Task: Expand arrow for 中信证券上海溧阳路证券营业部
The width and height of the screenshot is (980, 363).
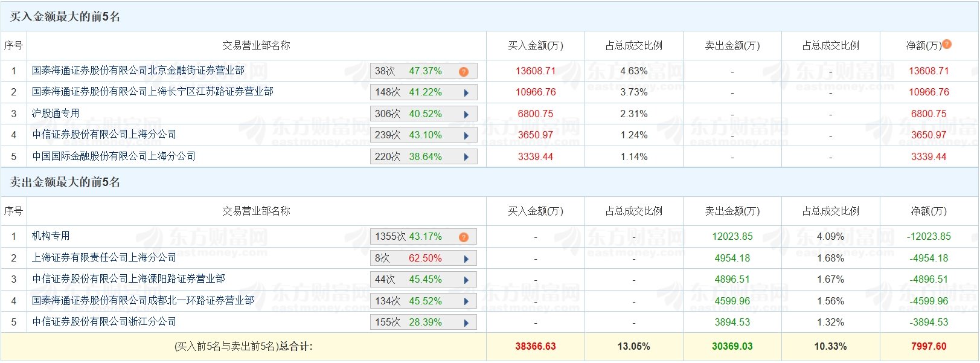Action: (x=466, y=280)
